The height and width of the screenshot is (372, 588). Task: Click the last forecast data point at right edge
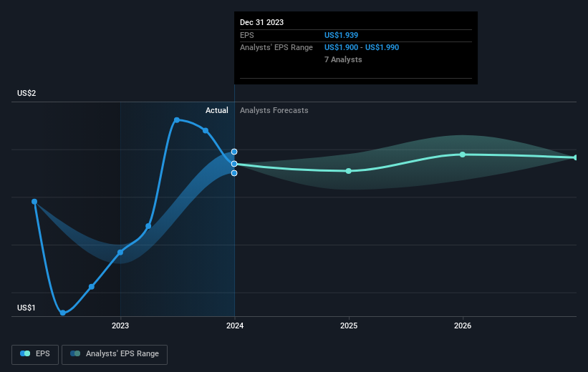[576, 157]
